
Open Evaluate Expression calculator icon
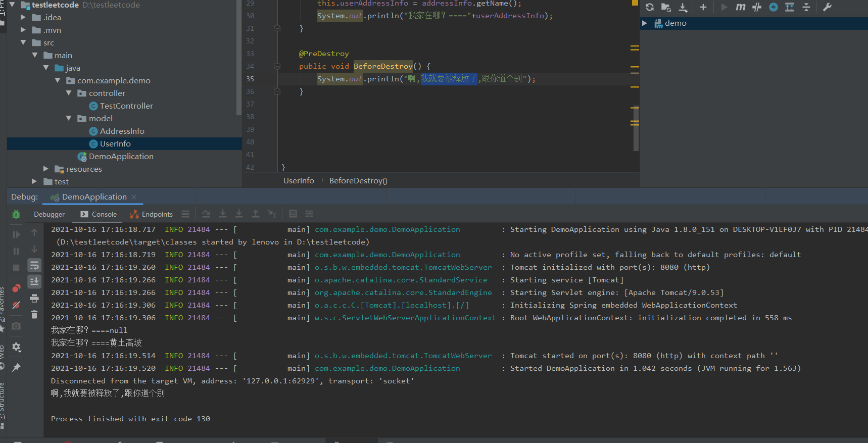[x=293, y=214]
